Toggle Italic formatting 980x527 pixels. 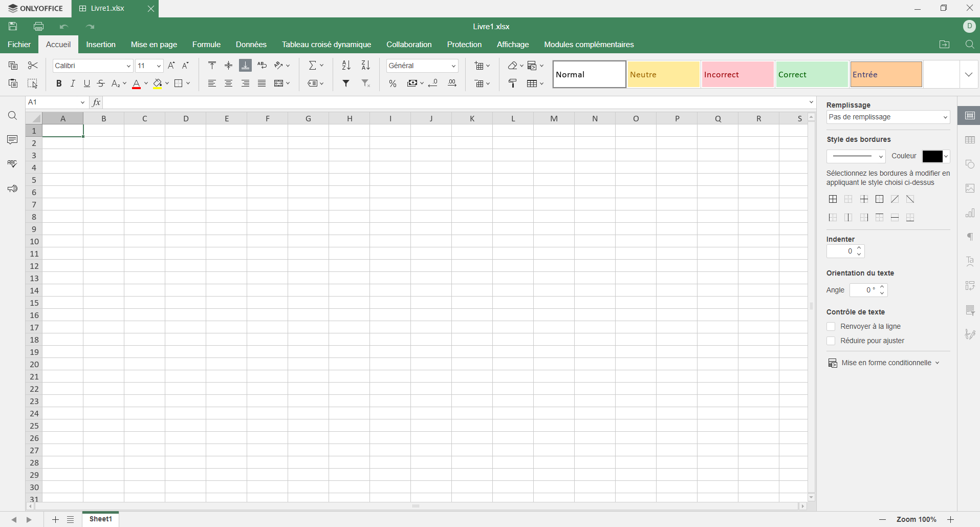[x=73, y=83]
